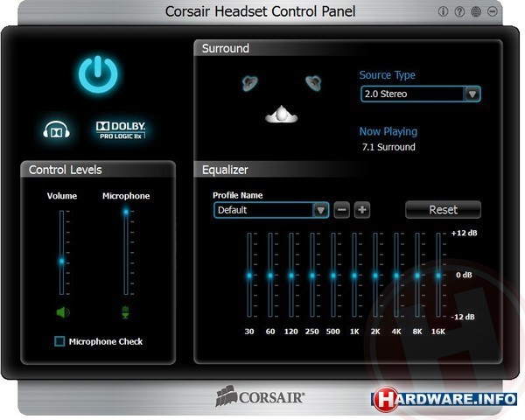Viewport: 525px width, 420px height.
Task: Click the 30 Hz equalizer slider
Action: [x=249, y=276]
